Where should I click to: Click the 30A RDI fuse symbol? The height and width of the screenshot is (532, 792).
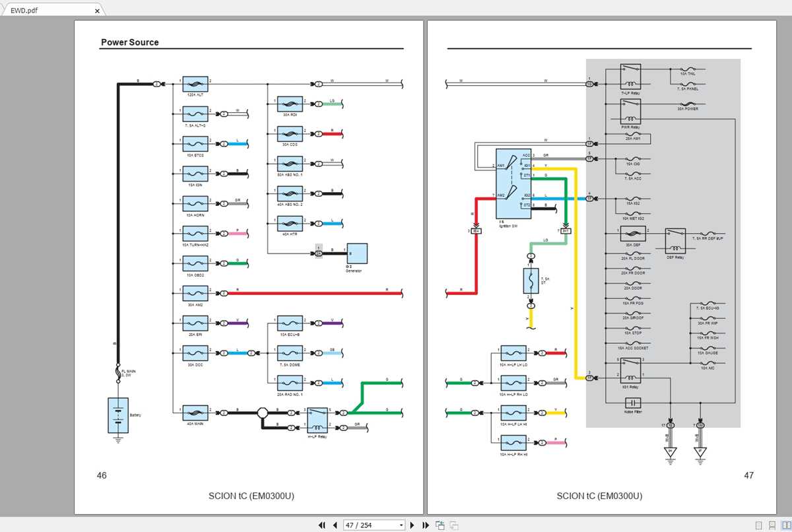click(290, 104)
